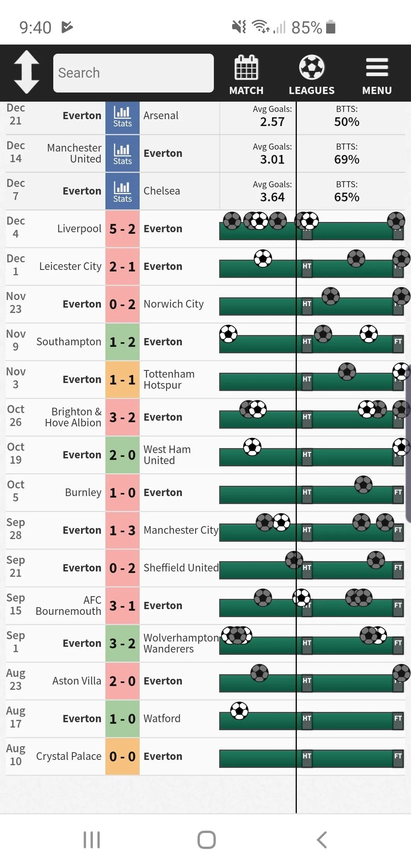Open the Manchester City team link
The width and height of the screenshot is (411, 868).
(181, 530)
